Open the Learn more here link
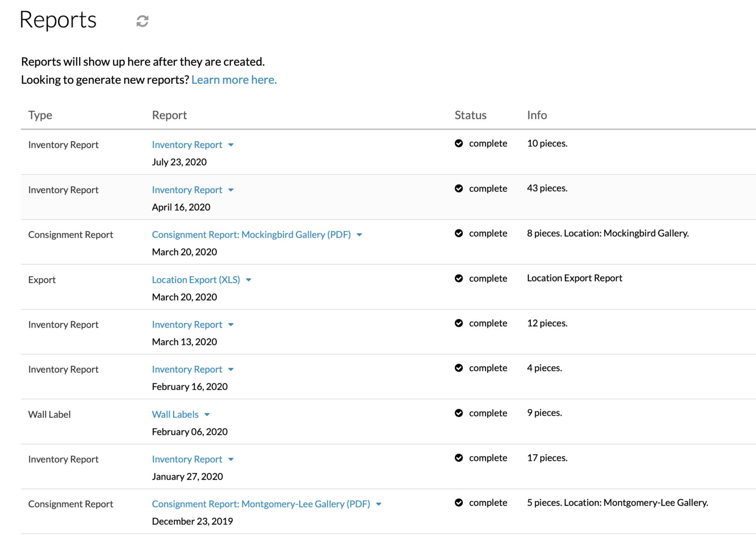This screenshot has width=756, height=538. [234, 80]
